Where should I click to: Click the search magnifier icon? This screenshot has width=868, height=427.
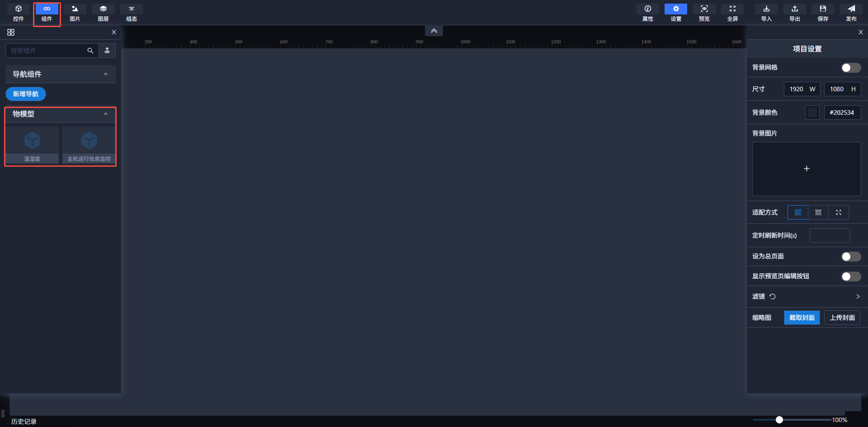tap(90, 51)
